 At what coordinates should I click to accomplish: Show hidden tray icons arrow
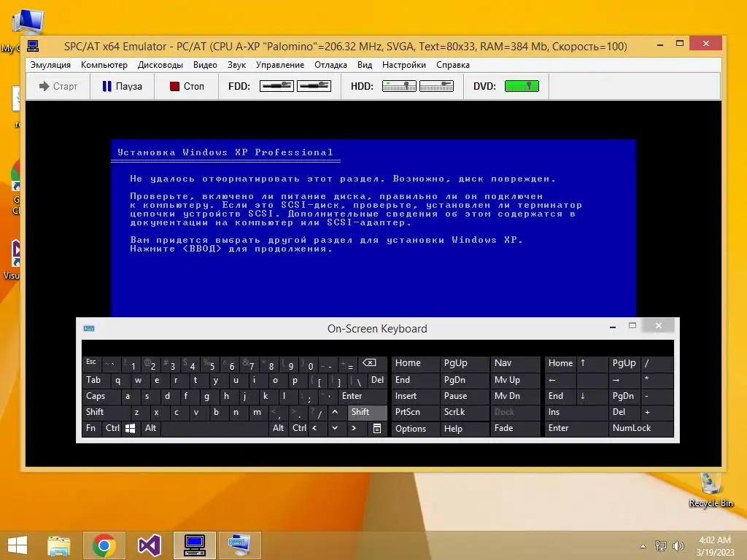click(x=643, y=545)
